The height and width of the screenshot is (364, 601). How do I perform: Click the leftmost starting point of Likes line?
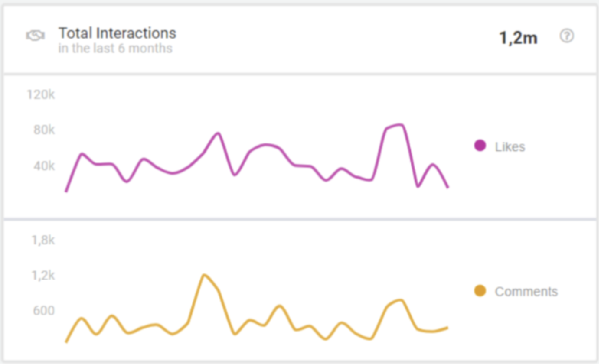(66, 191)
